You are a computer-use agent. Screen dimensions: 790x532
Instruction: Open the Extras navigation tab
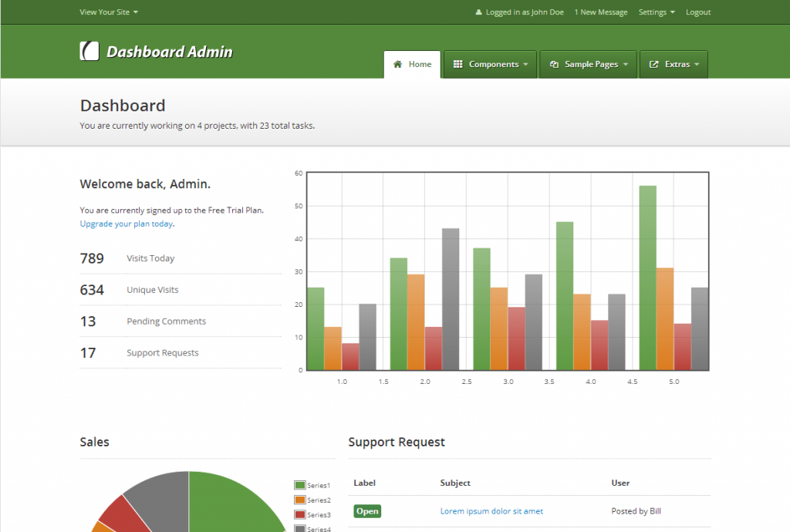point(677,65)
